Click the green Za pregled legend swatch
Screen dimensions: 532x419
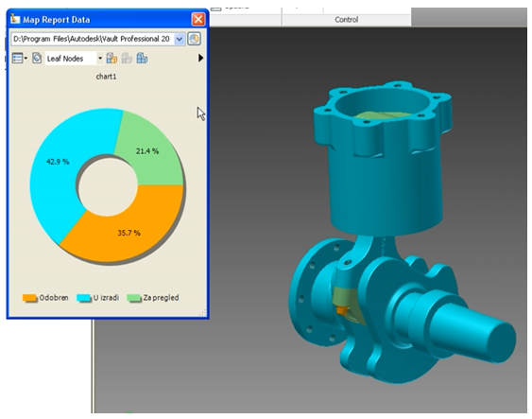click(133, 298)
